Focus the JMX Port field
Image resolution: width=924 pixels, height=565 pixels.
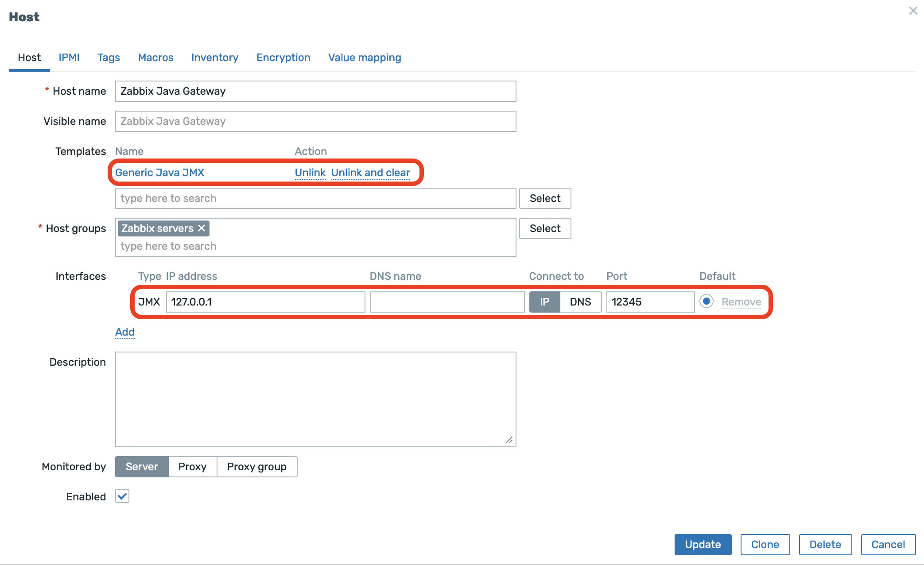(650, 302)
